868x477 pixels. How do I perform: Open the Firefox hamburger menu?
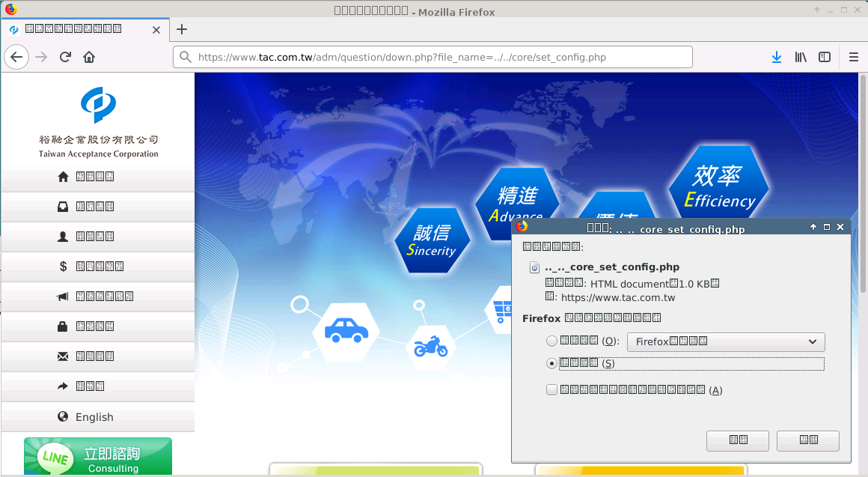(x=854, y=57)
